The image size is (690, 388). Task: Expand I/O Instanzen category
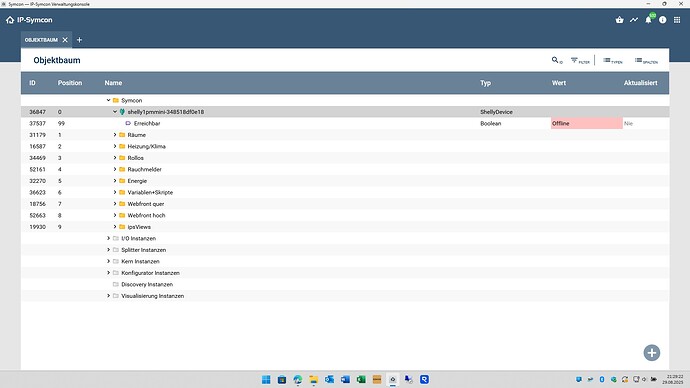coord(108,238)
